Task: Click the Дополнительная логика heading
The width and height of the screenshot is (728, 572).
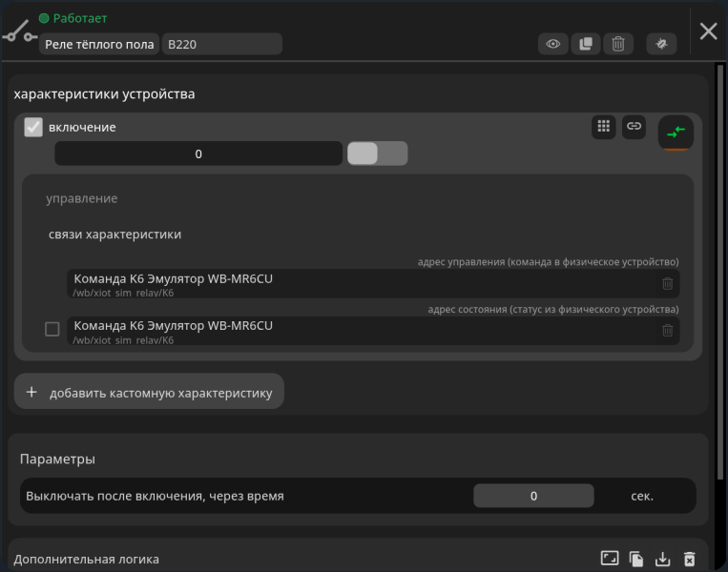Action: click(87, 559)
